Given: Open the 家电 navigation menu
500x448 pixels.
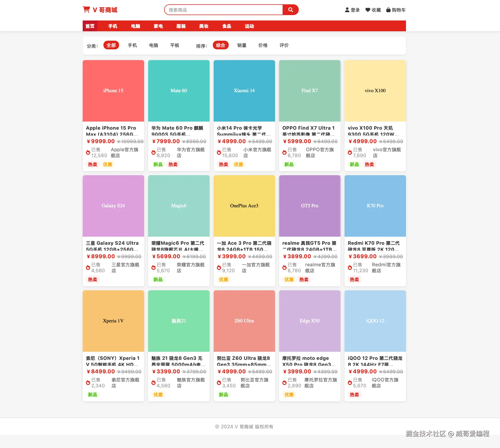Looking at the screenshot, I should tap(158, 26).
